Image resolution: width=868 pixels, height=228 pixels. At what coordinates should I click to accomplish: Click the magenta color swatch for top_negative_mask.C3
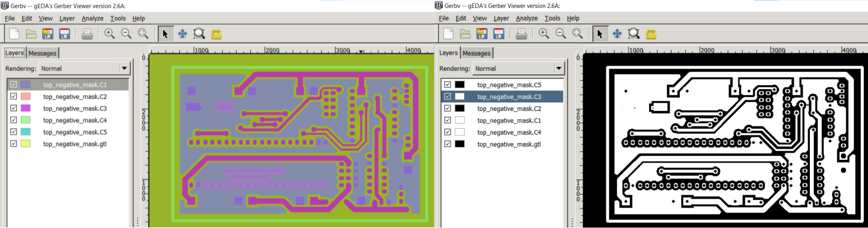click(26, 108)
